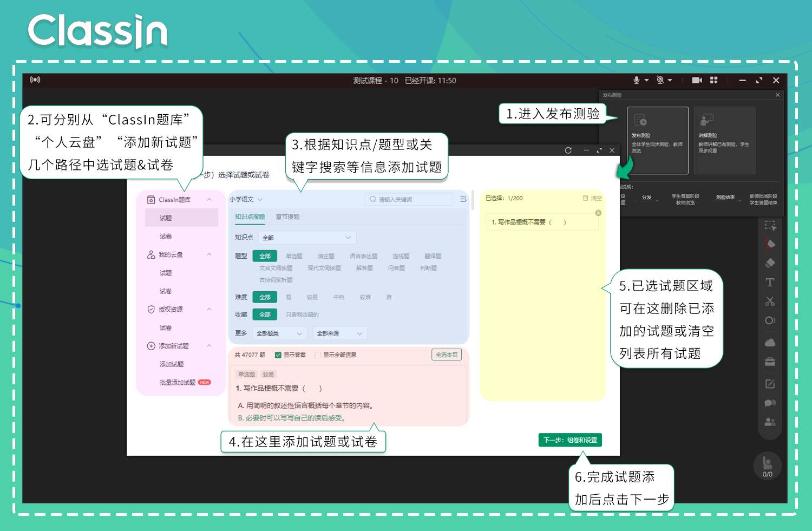Open the 知识点 全部 dropdown
The width and height of the screenshot is (812, 531).
point(307,238)
